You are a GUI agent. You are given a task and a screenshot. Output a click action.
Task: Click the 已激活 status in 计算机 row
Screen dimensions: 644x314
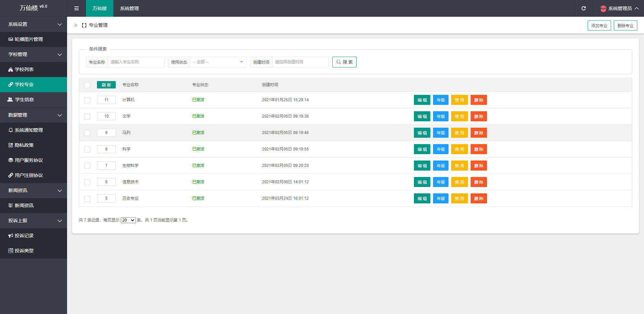point(198,100)
